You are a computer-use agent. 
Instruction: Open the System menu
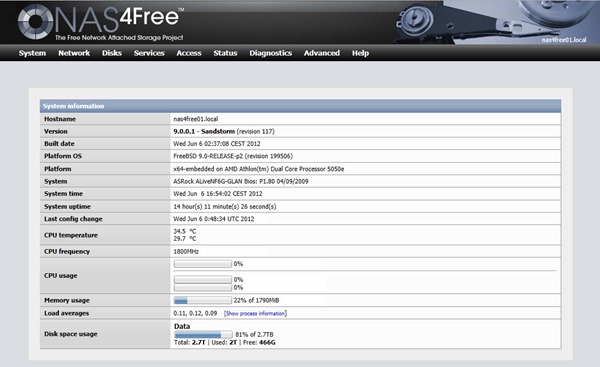(32, 53)
